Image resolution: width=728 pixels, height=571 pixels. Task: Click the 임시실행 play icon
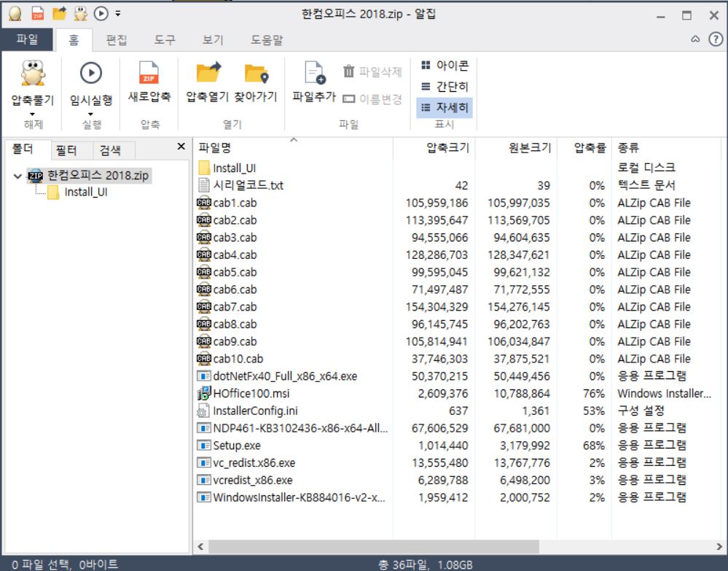point(90,73)
